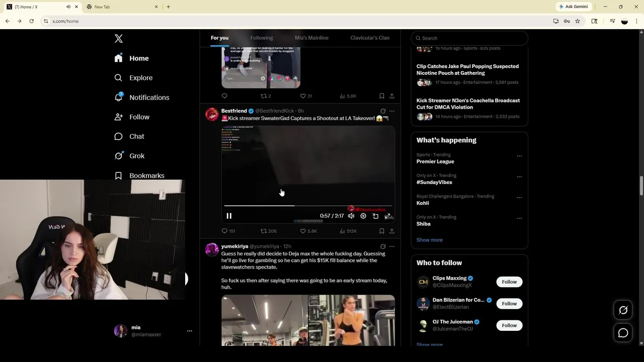
Task: Follow Dan Bilzerian for Co...
Action: coord(509,304)
